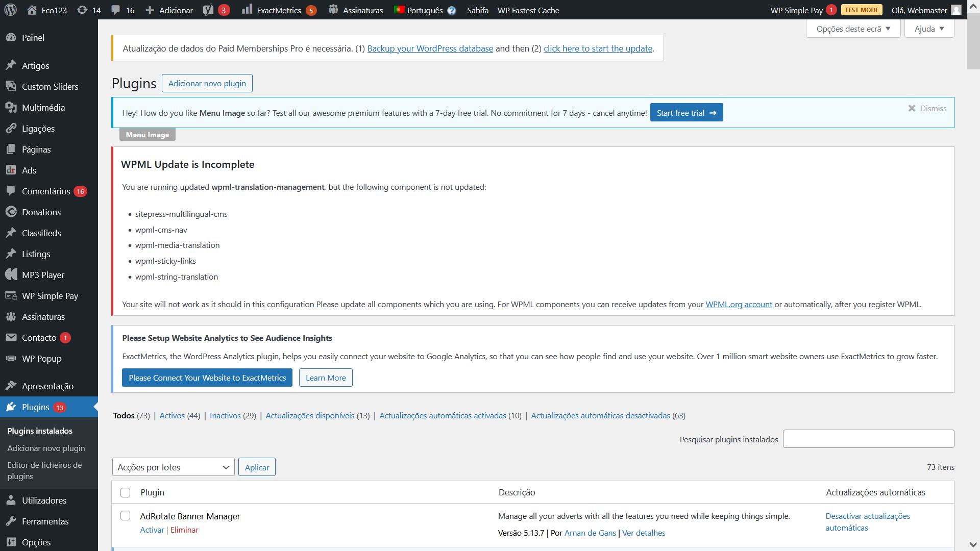
Task: Open Comentários bubble icon in sidebar
Action: (x=11, y=191)
